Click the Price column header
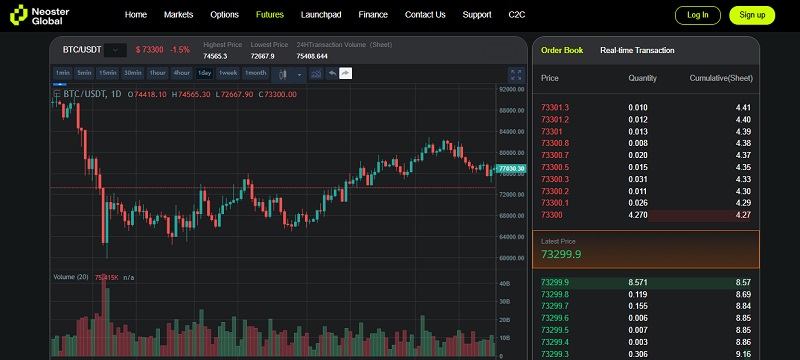Viewport: 800px width, 360px height. (549, 79)
